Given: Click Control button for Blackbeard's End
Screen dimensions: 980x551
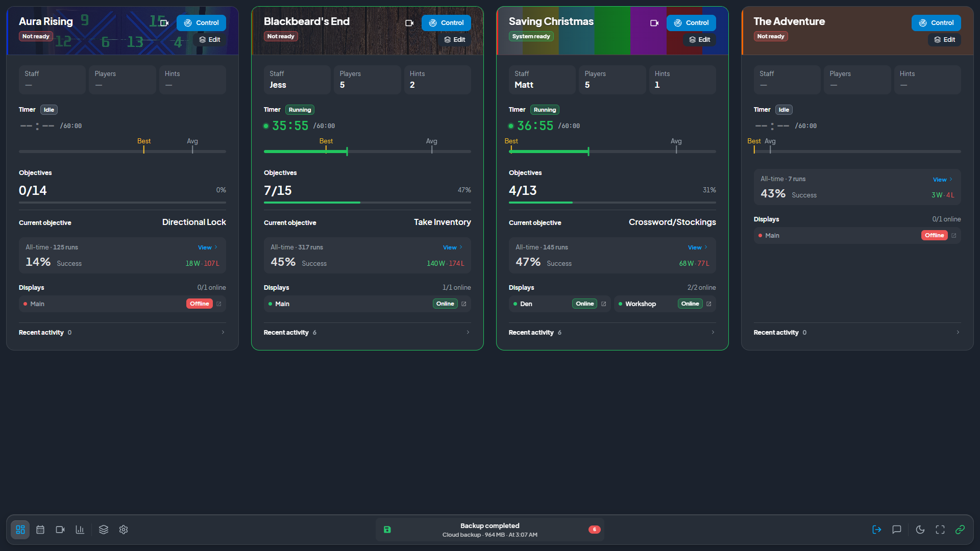Looking at the screenshot, I should pyautogui.click(x=446, y=23).
